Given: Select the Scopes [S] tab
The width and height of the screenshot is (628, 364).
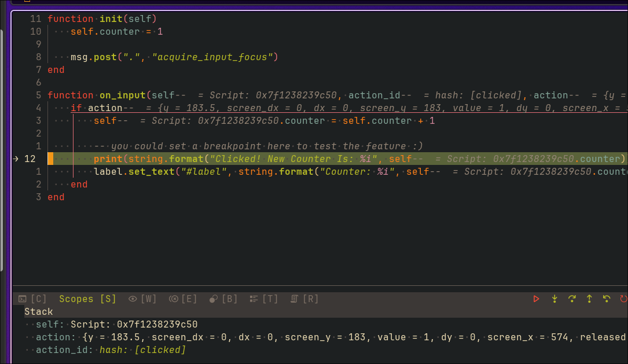Looking at the screenshot, I should pos(87,299).
